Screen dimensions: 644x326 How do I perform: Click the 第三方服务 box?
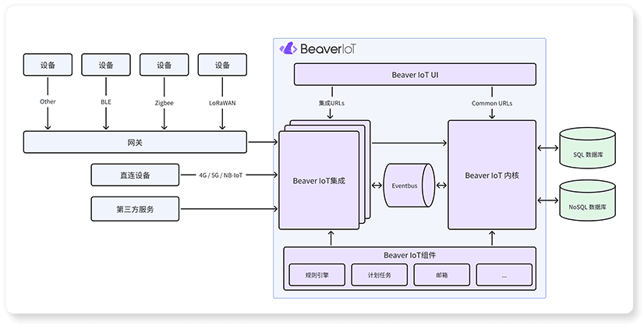point(135,209)
